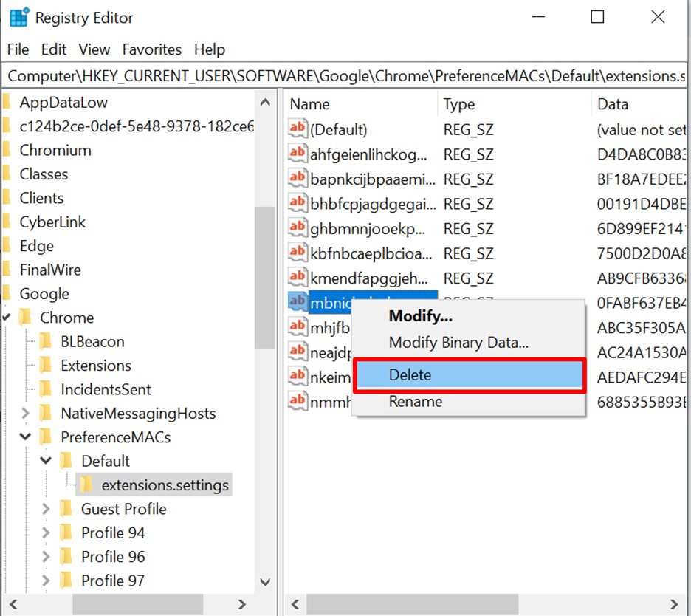Select Modify Binary Data option

click(x=458, y=343)
